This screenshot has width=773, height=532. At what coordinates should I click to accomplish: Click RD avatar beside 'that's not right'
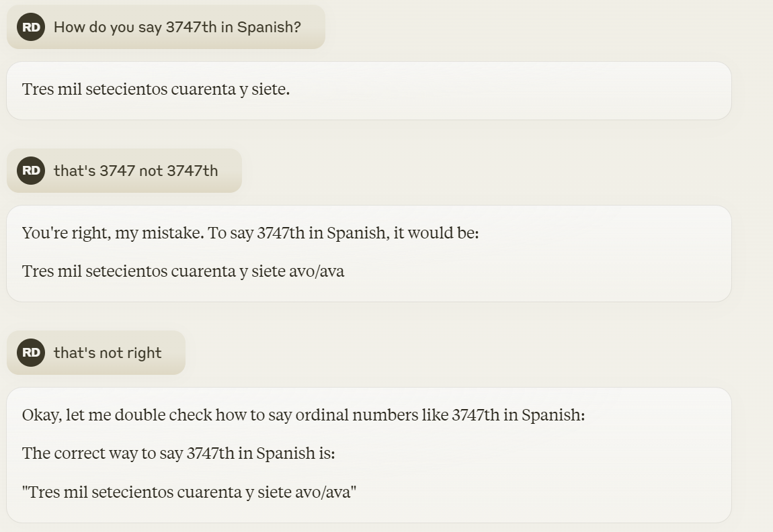pyautogui.click(x=31, y=353)
